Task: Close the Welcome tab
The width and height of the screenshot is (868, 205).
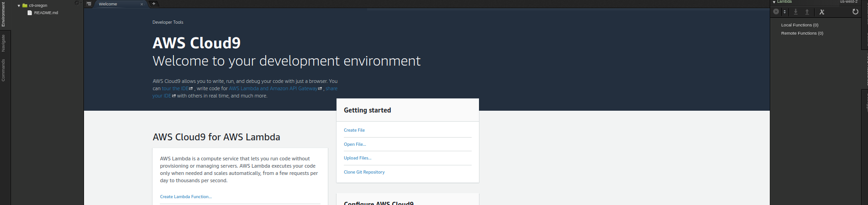Action: coord(142,4)
